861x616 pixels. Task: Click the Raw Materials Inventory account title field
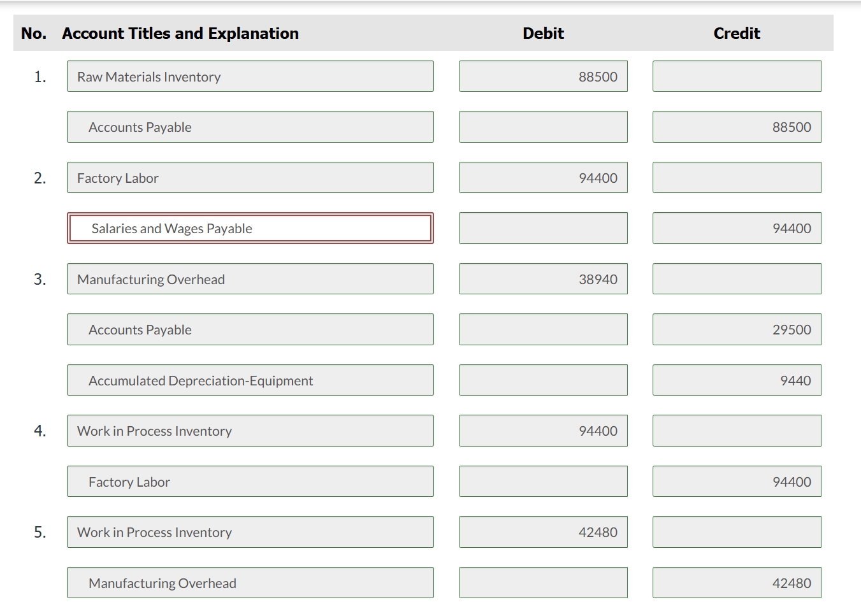(x=250, y=76)
